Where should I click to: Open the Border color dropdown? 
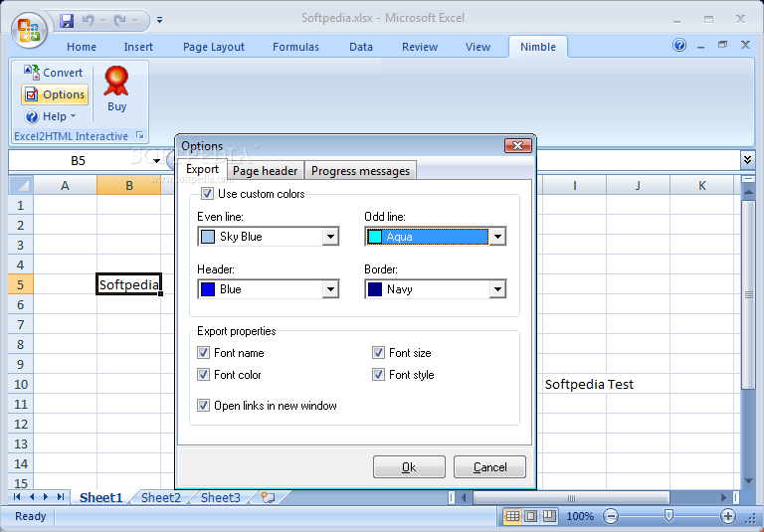497,289
